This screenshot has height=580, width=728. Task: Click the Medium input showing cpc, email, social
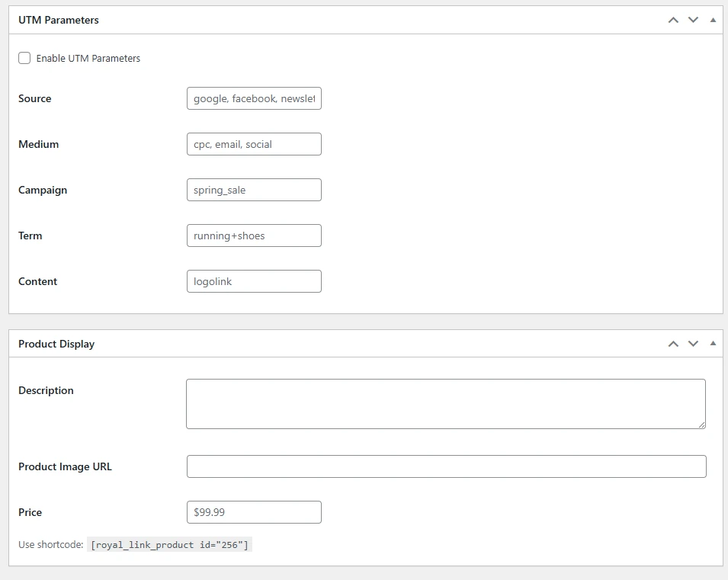253,144
